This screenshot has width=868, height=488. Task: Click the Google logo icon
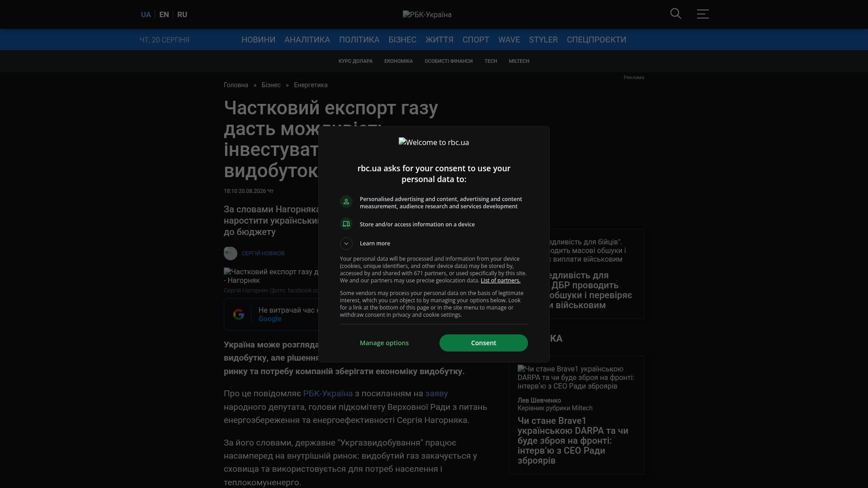point(239,314)
